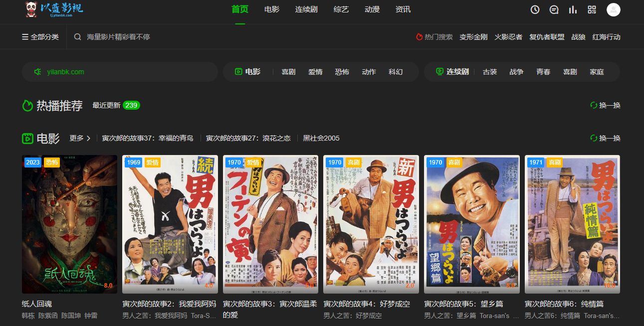This screenshot has height=326, width=644.
Task: Click the message bubble icon in header
Action: pos(554,9)
